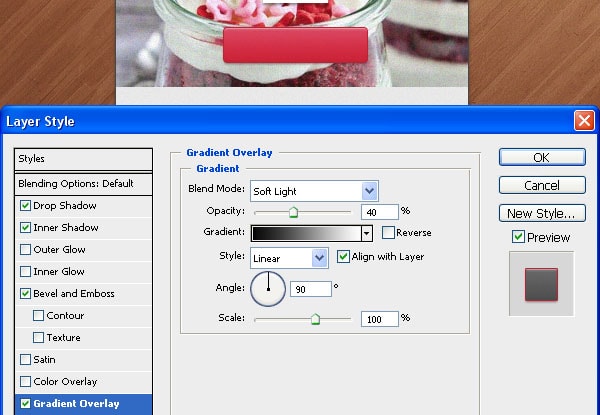
Task: Enable the Inner Glow checkbox
Action: 25,272
